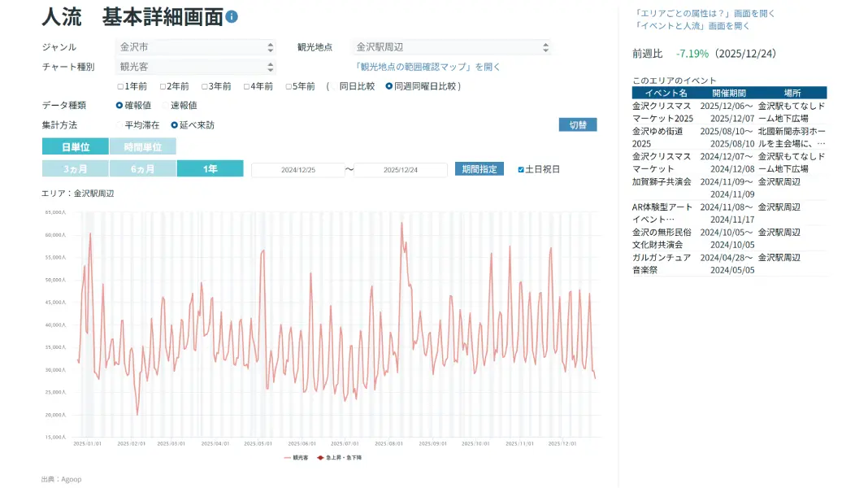Image resolution: width=868 pixels, height=488 pixels.
Task: Select the 延べ来訪 aggregation radio
Action: click(x=175, y=125)
